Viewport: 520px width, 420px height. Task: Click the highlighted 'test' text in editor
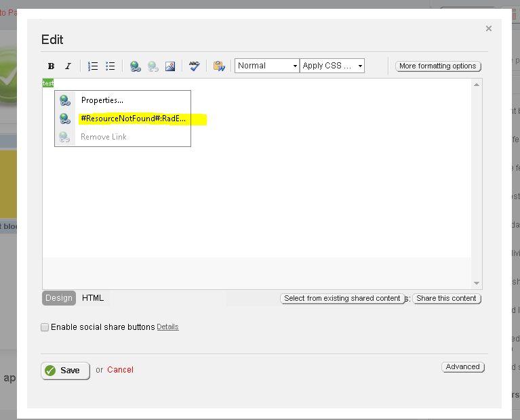pyautogui.click(x=48, y=83)
